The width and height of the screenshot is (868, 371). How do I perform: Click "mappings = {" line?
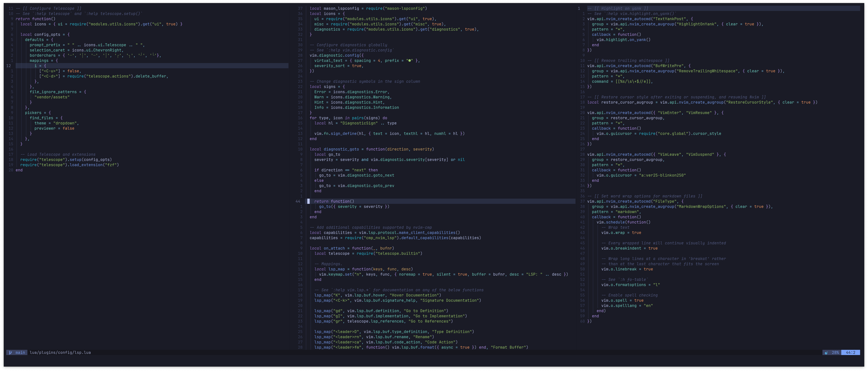coord(44,61)
